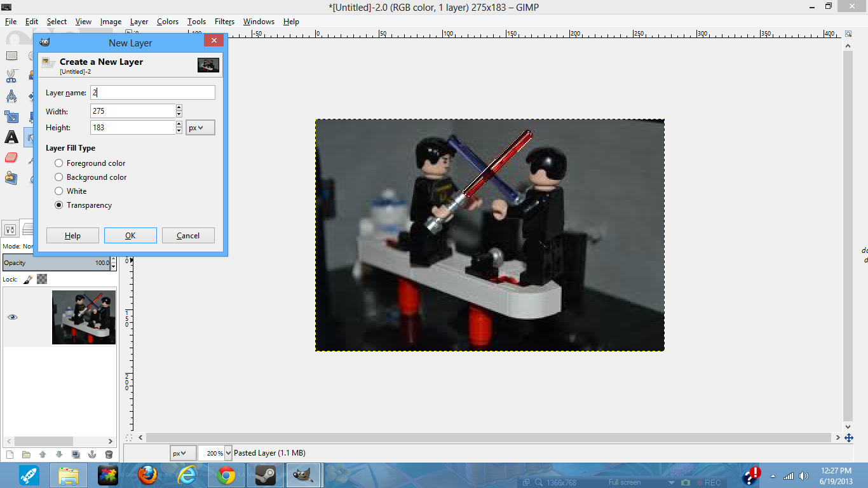Select the Pasted Layer thumbnail
The image size is (868, 488).
click(84, 317)
